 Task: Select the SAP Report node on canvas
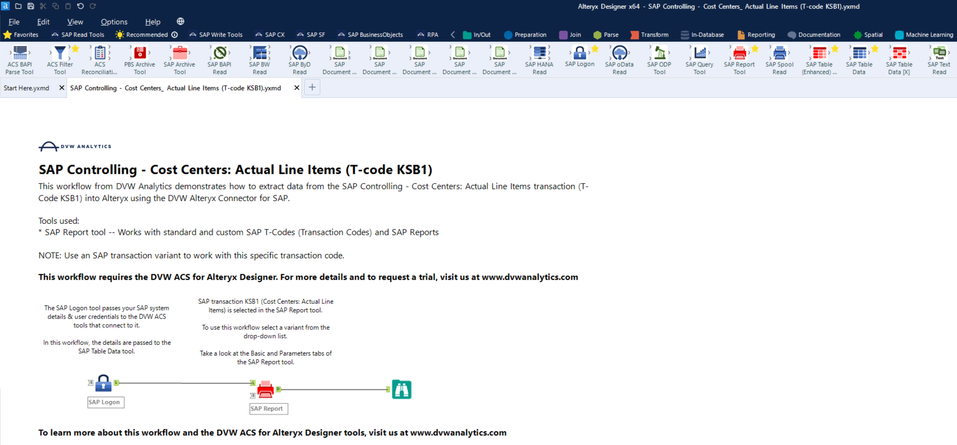coord(265,389)
